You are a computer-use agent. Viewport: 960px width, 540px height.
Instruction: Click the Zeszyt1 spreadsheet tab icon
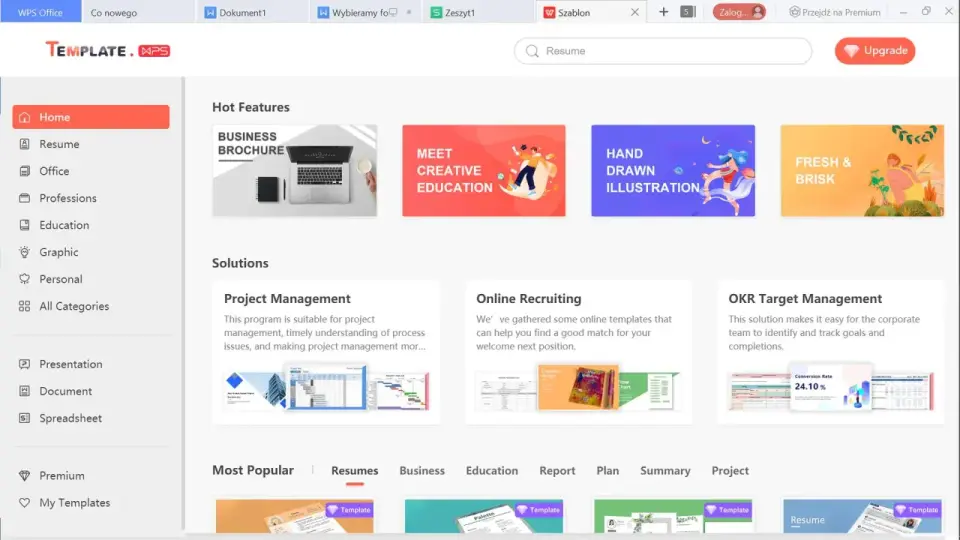tap(436, 12)
